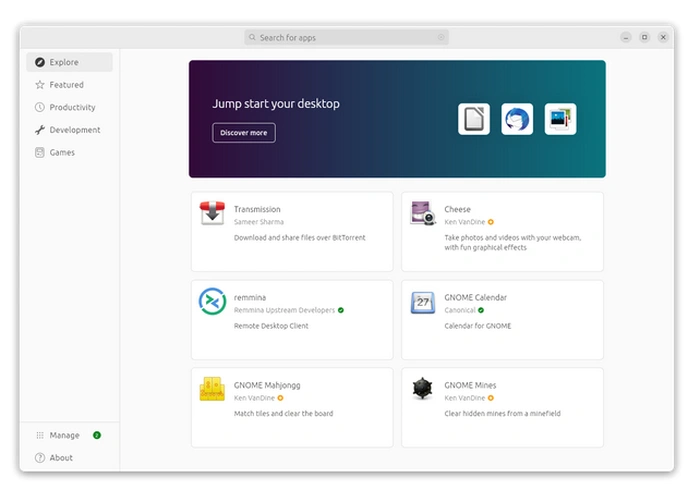Click the Manage grid icon

pyautogui.click(x=40, y=435)
